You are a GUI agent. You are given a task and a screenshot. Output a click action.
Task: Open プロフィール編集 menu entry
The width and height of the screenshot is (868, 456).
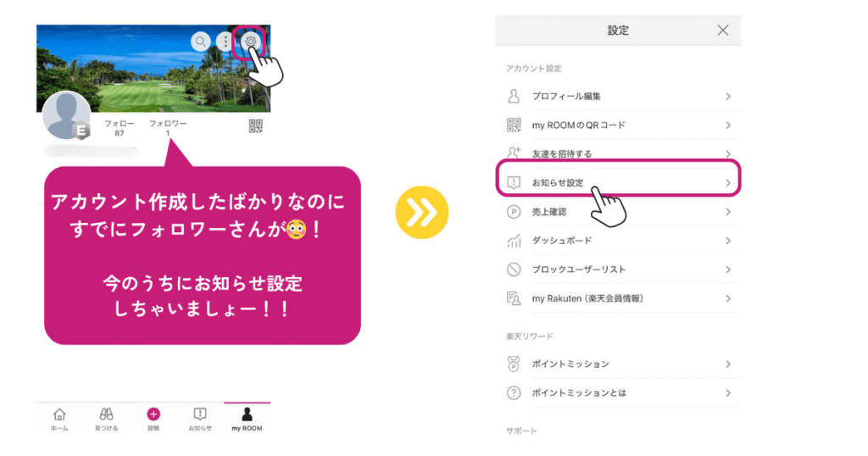click(618, 97)
